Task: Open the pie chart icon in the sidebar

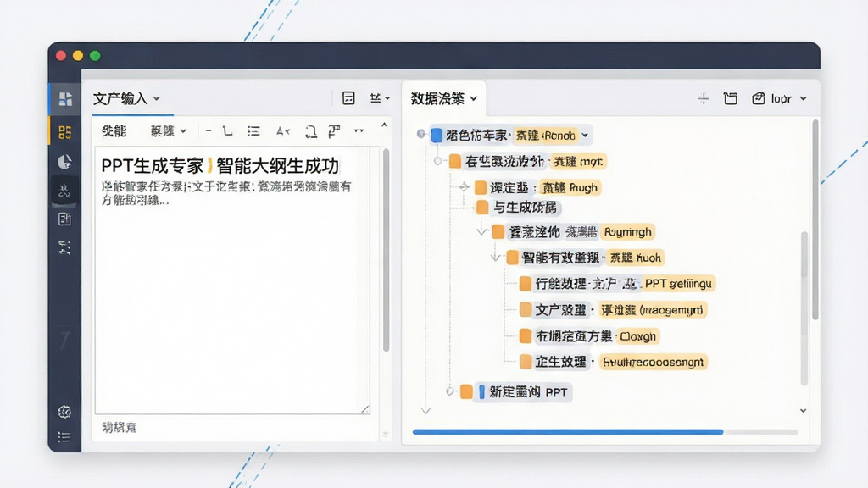Action: (64, 162)
